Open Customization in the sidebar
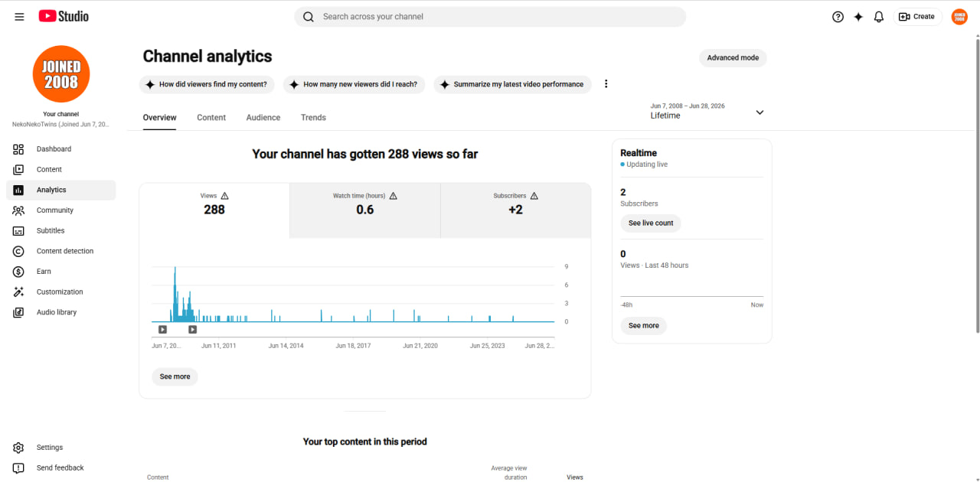 click(61, 292)
